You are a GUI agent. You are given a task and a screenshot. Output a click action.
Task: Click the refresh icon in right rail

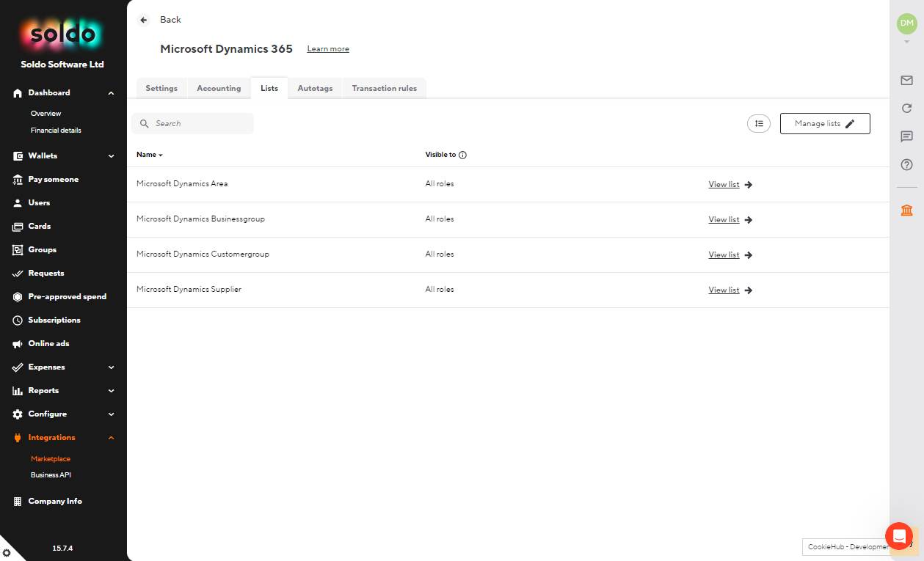click(x=906, y=108)
